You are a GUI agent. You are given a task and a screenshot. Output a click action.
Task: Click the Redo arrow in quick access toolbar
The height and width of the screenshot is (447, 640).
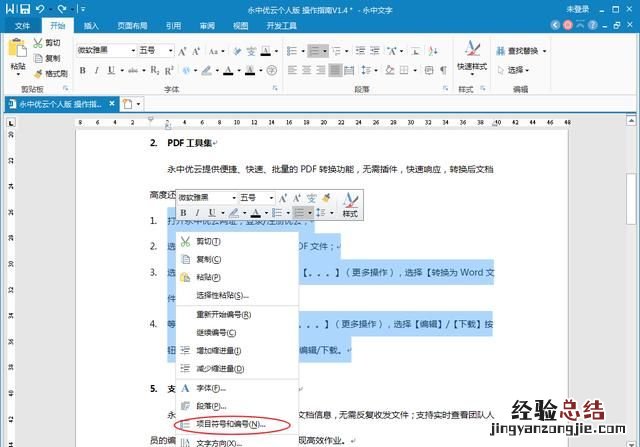[62, 9]
